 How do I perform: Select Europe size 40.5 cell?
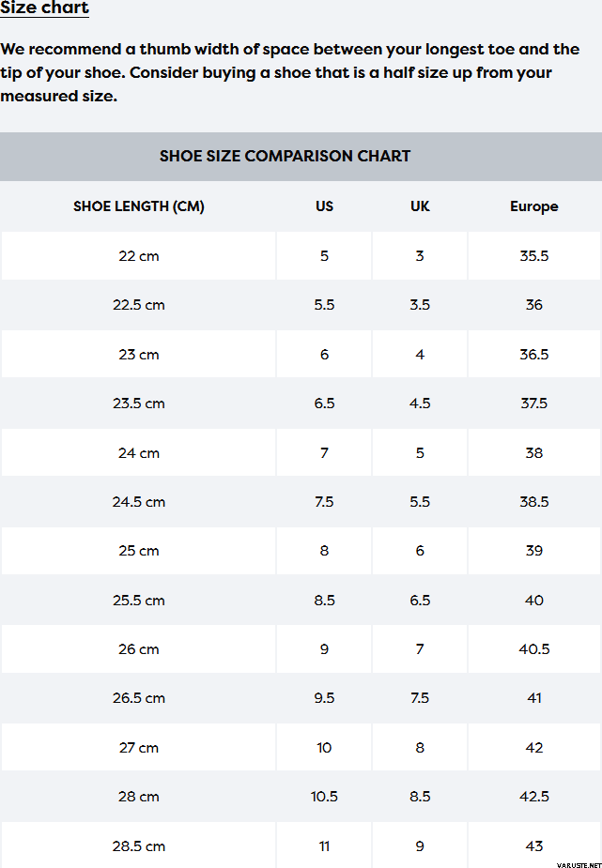[533, 649]
